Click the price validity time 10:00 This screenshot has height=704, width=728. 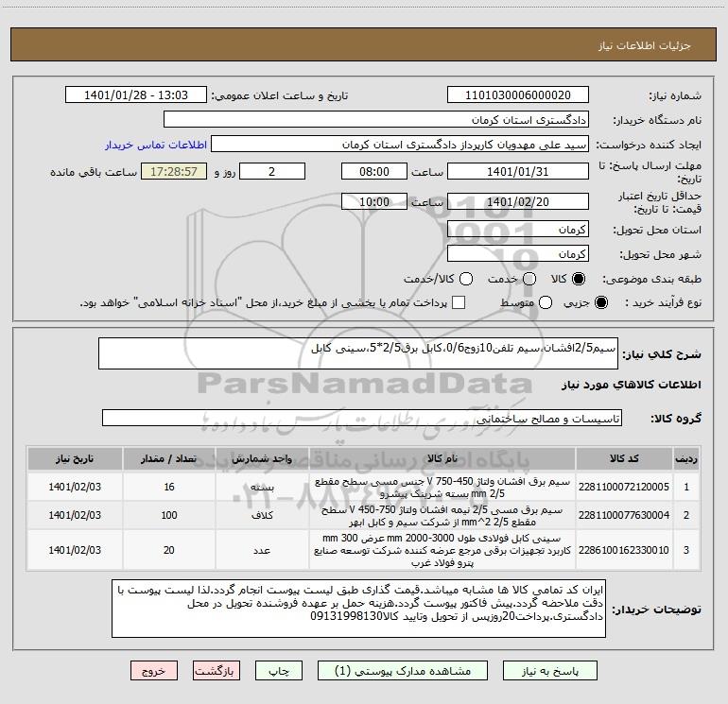coord(374,201)
